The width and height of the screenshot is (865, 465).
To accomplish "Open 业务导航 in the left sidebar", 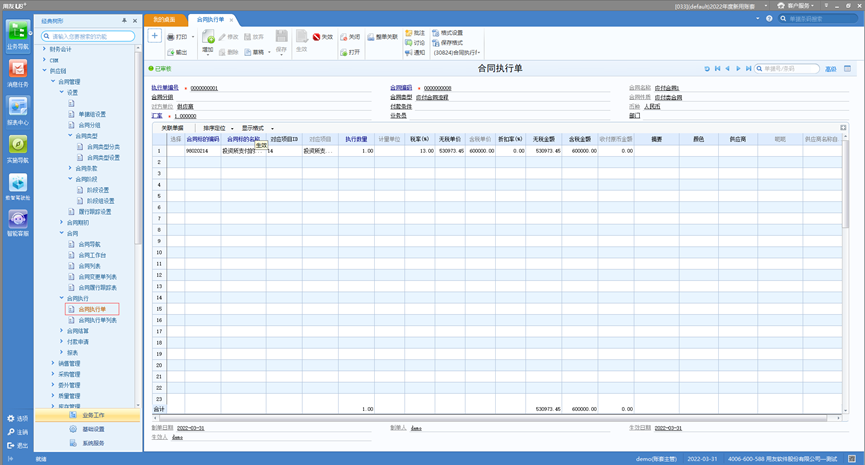I will click(x=18, y=36).
